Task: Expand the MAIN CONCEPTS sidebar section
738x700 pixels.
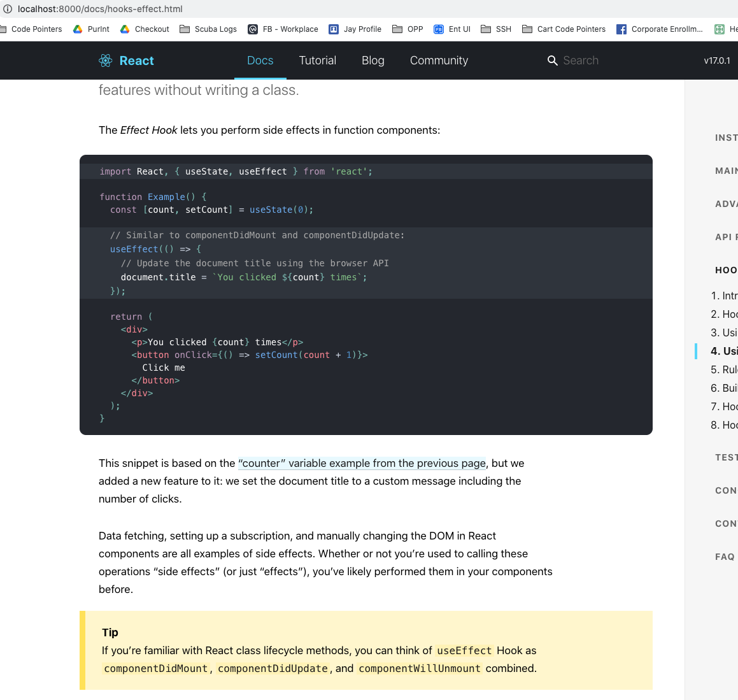Action: point(727,171)
